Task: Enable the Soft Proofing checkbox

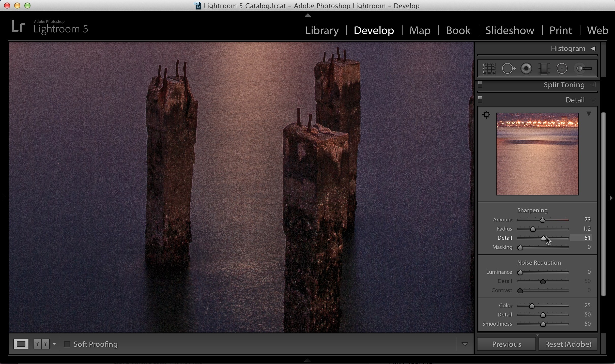Action: tap(67, 344)
